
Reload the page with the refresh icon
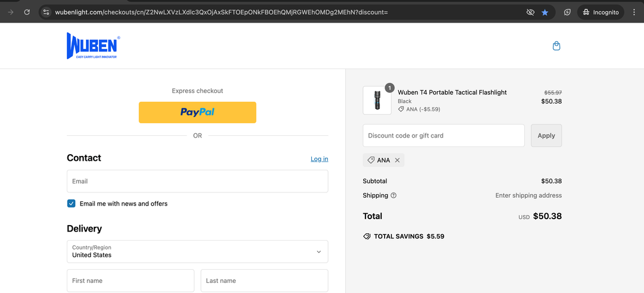tap(27, 12)
